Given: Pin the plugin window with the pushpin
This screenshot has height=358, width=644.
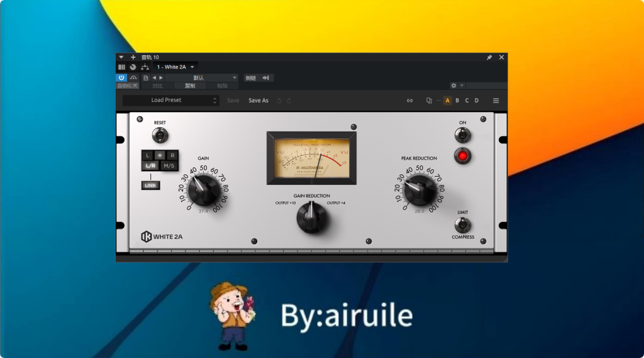Looking at the screenshot, I should [x=489, y=57].
